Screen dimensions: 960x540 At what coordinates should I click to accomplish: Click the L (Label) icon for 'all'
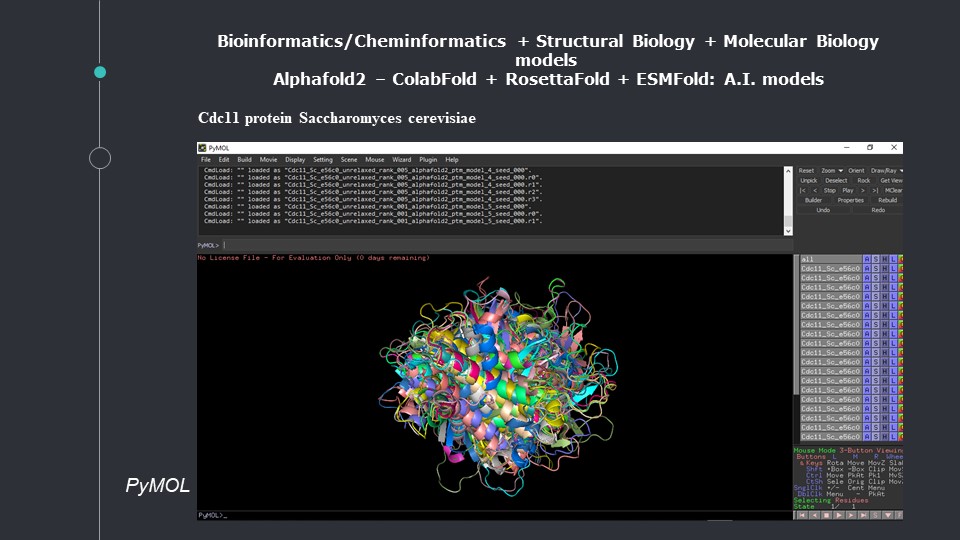[x=891, y=259]
